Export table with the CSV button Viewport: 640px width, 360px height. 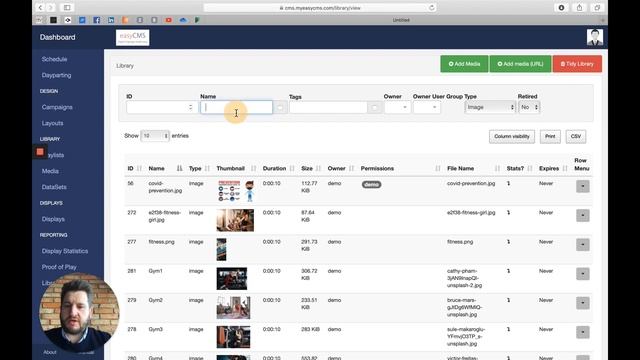click(x=576, y=136)
